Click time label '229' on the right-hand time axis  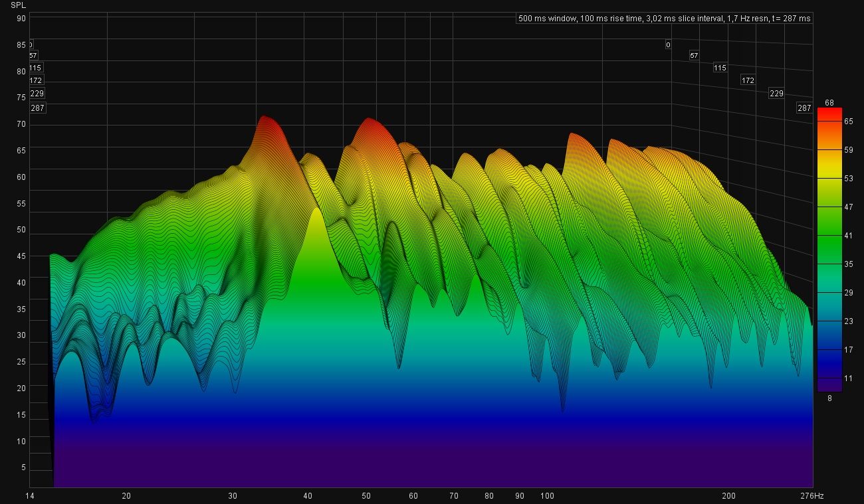click(x=776, y=94)
